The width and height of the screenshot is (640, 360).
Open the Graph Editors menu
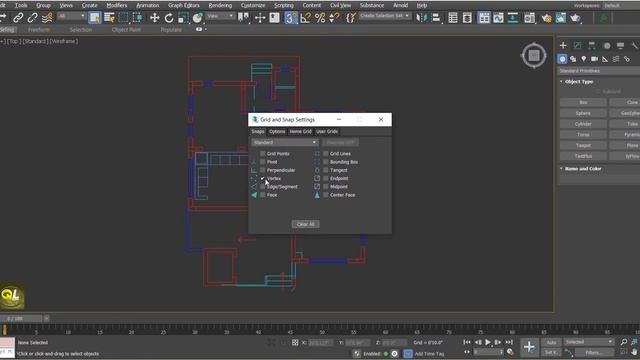point(184,5)
